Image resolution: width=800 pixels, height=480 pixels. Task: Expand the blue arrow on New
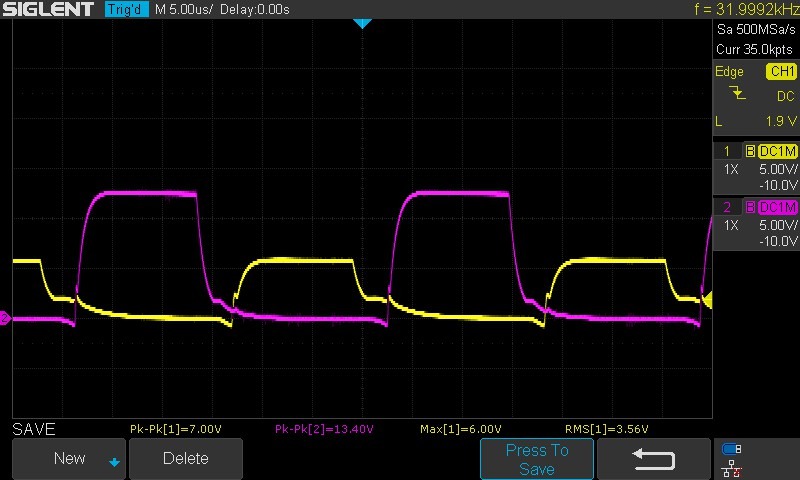(114, 463)
